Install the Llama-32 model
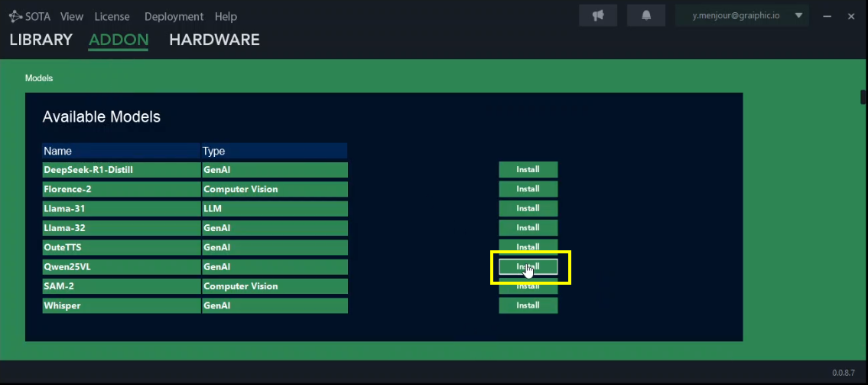Screen dimensions: 868x385 [528, 227]
